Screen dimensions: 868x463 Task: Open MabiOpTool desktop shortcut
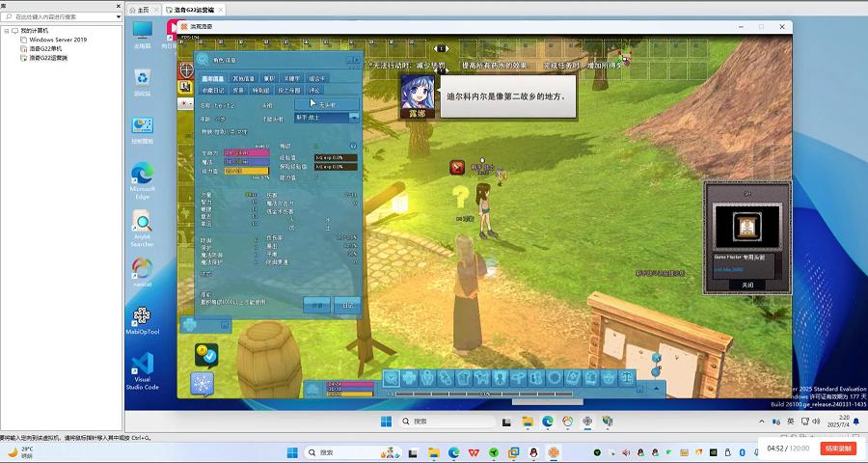143,321
